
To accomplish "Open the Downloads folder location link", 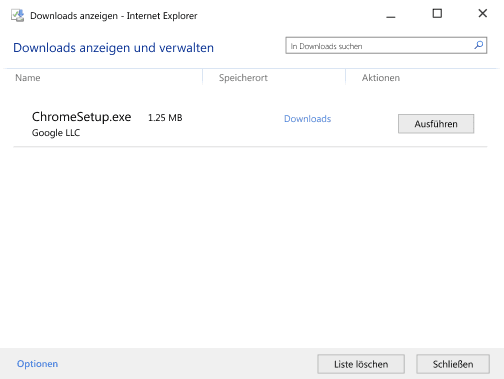I will (x=307, y=119).
